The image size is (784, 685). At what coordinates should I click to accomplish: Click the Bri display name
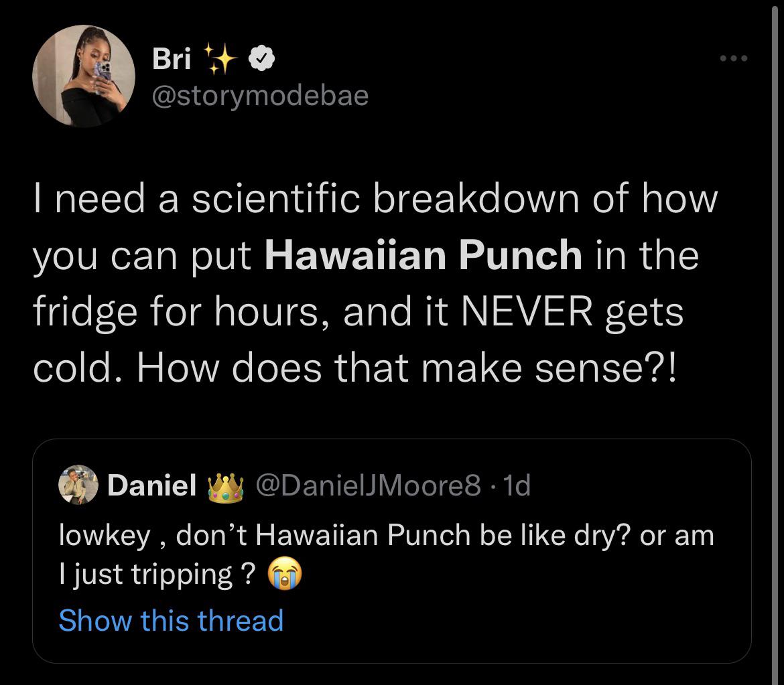[x=172, y=60]
